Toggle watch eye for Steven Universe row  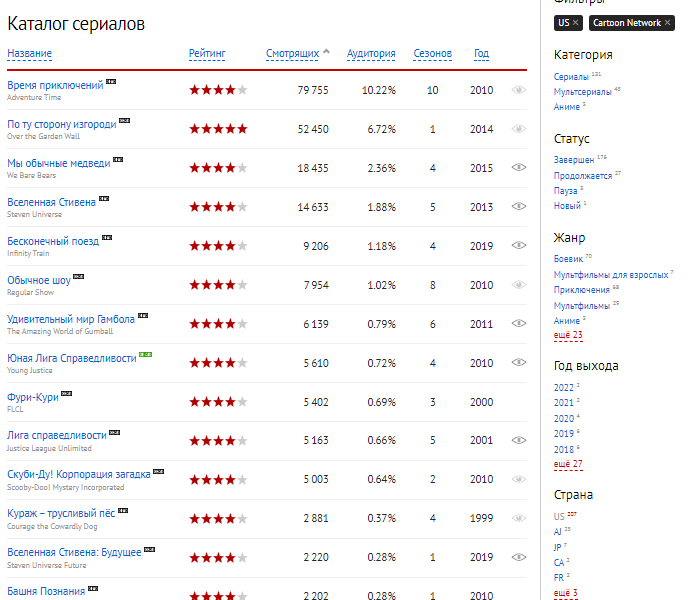click(x=519, y=207)
